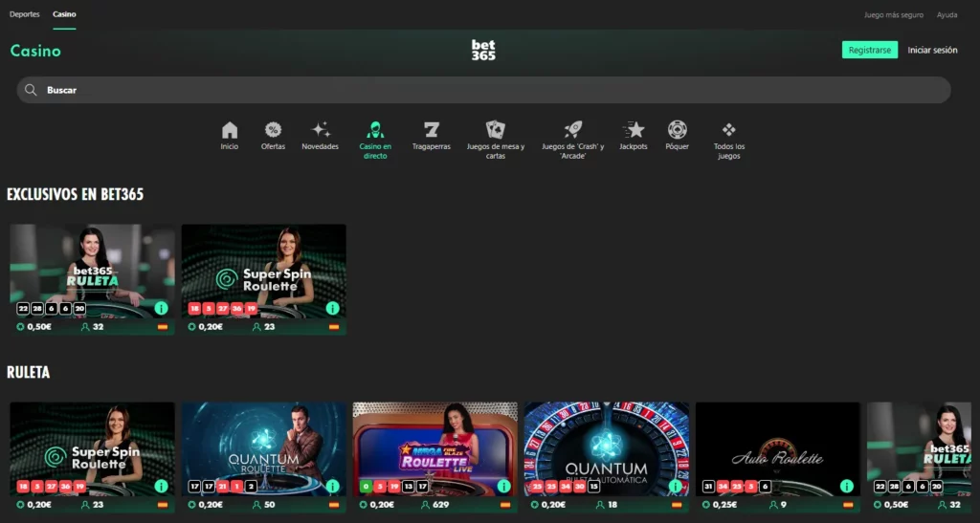This screenshot has width=980, height=523.
Task: Click the bet365 logo in header
Action: [x=483, y=50]
